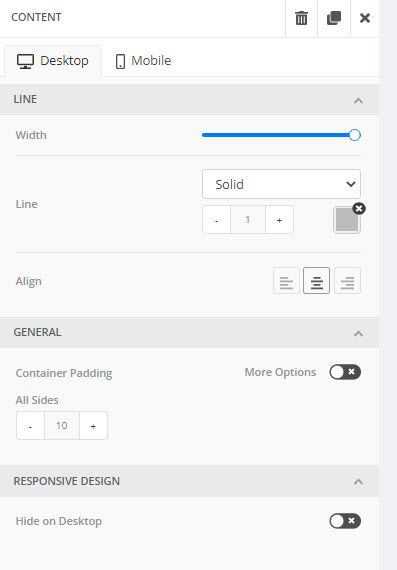Viewport: 397px width, 570px height.
Task: Align line to the center
Action: point(317,281)
